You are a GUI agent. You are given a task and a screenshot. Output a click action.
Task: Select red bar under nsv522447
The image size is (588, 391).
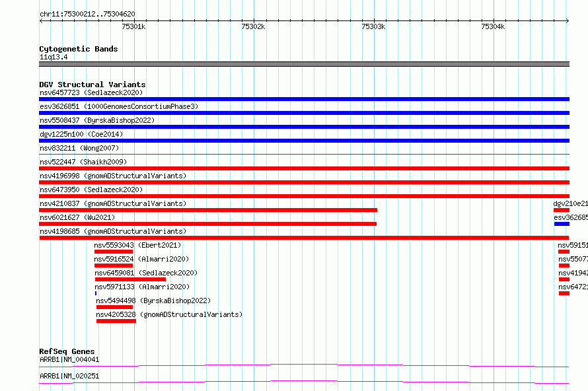point(304,168)
